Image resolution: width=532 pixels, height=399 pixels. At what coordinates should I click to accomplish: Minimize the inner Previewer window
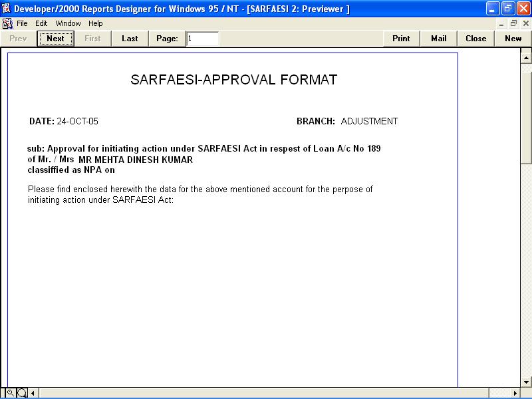(x=503, y=23)
